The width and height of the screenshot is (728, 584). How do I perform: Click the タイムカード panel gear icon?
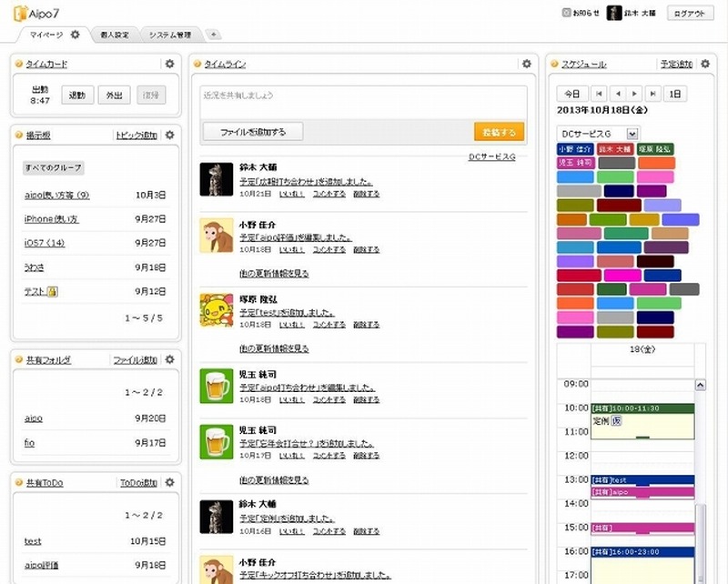click(169, 64)
